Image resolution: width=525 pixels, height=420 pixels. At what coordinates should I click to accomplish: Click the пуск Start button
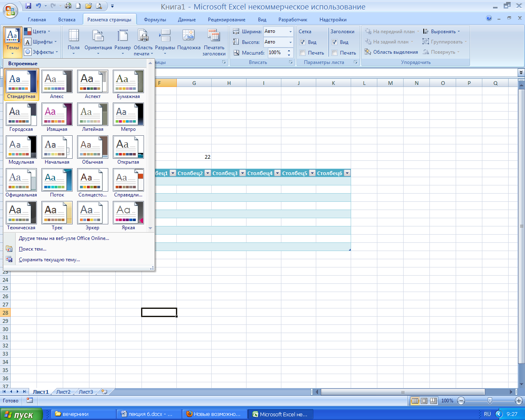pos(21,414)
